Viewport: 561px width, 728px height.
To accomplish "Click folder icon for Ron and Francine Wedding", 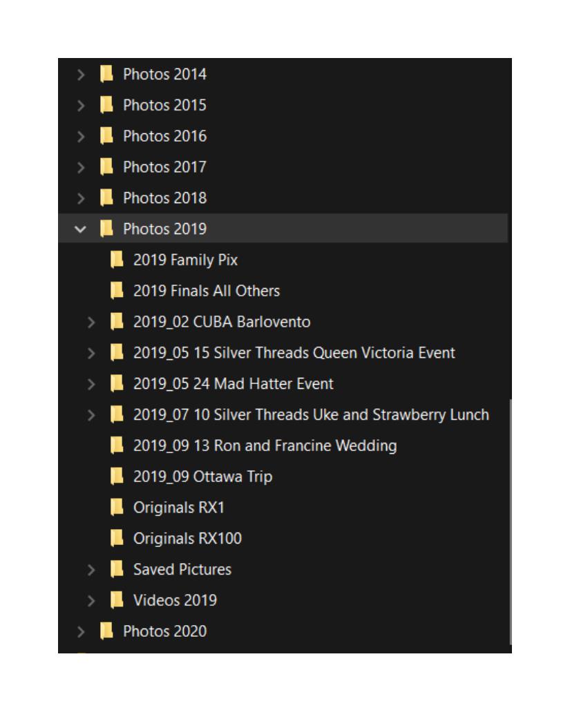I will [x=117, y=446].
